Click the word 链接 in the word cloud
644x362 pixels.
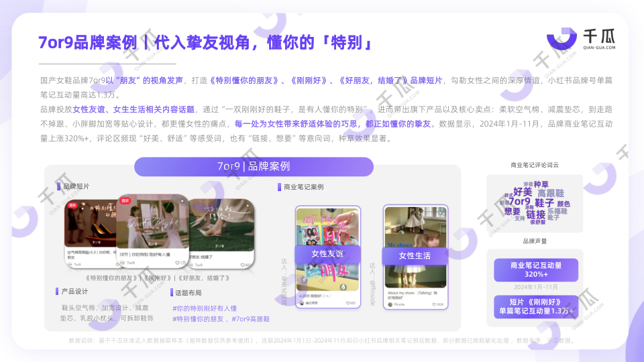535,215
